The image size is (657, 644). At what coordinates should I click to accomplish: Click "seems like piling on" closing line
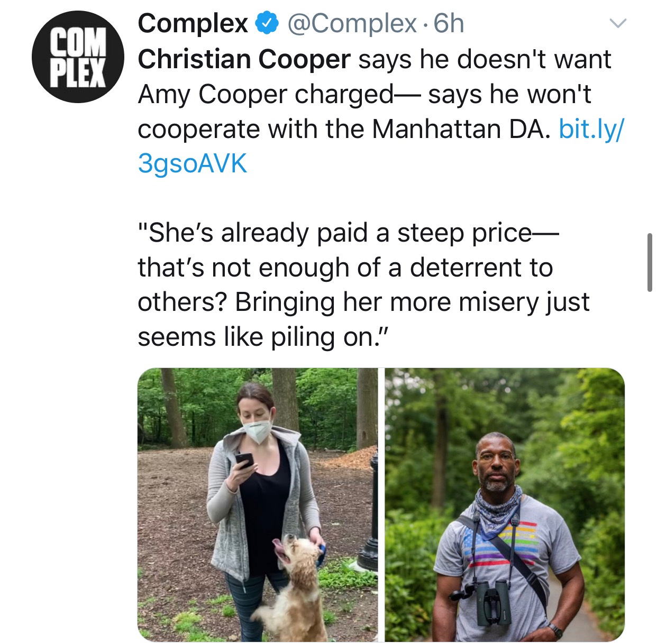coord(263,337)
